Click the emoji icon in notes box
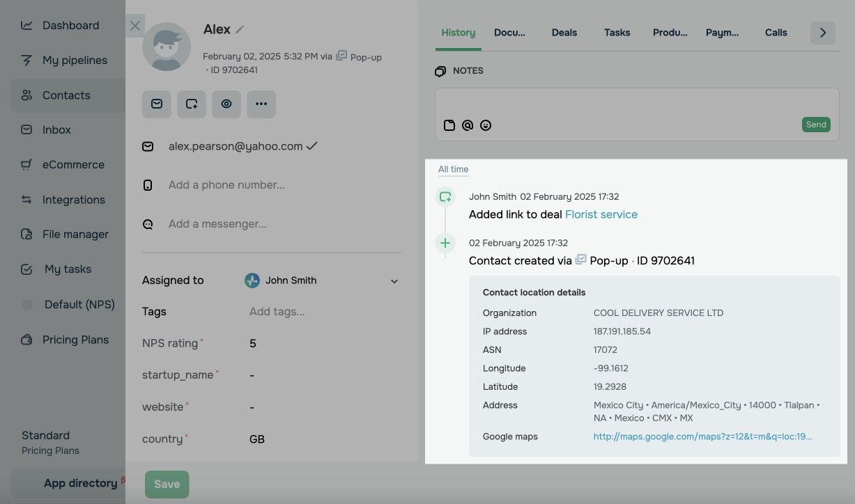Viewport: 855px width, 504px height. pos(486,125)
